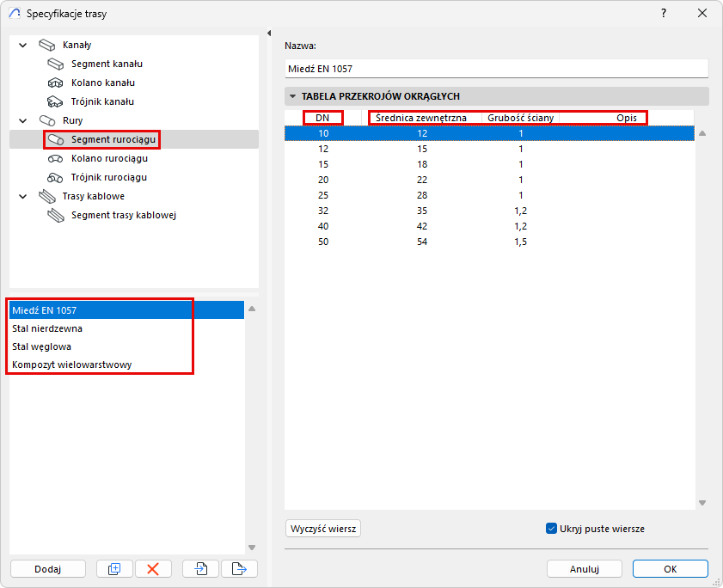This screenshot has width=723, height=588.
Task: Click the DN column header
Action: (x=322, y=118)
